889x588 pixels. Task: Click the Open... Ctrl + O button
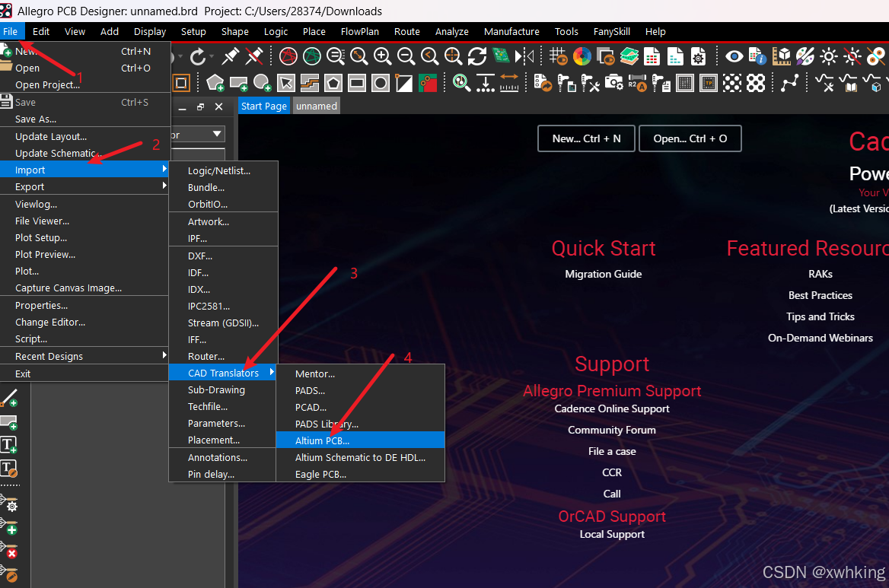click(x=690, y=138)
